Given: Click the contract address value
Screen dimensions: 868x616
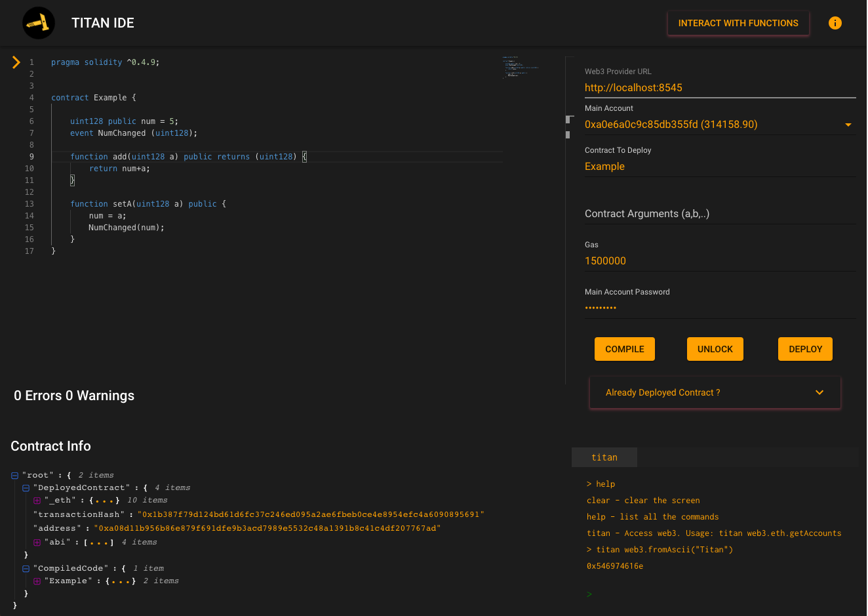Looking at the screenshot, I should pos(267,528).
